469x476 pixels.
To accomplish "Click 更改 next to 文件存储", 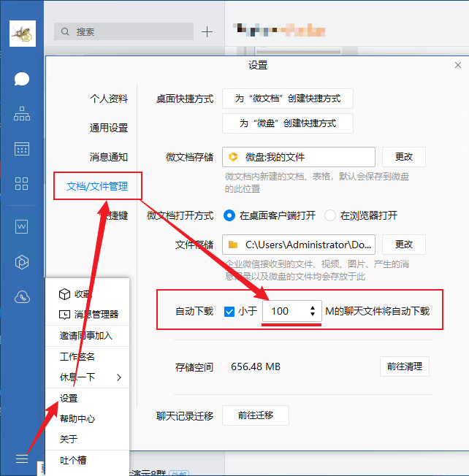I will (x=404, y=245).
